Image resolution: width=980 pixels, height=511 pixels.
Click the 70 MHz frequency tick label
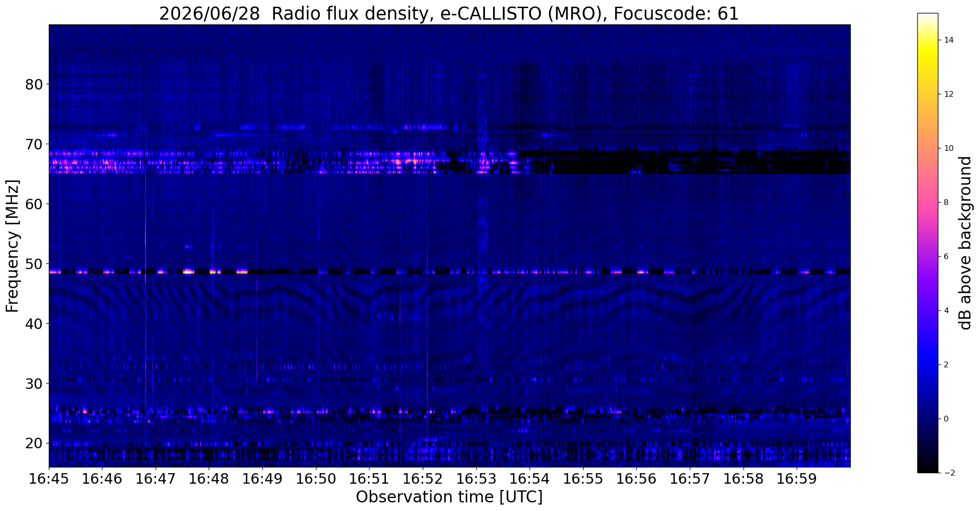tap(34, 144)
